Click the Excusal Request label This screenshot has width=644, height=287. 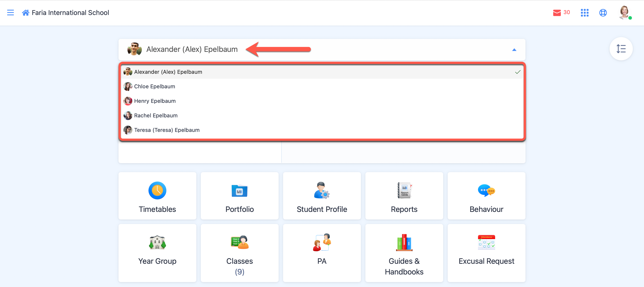tap(486, 261)
